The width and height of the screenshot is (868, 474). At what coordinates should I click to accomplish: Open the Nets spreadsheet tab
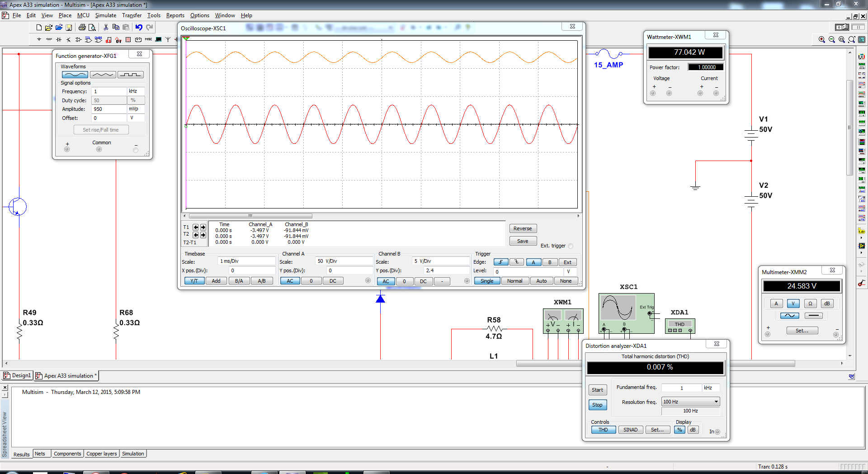(x=40, y=454)
